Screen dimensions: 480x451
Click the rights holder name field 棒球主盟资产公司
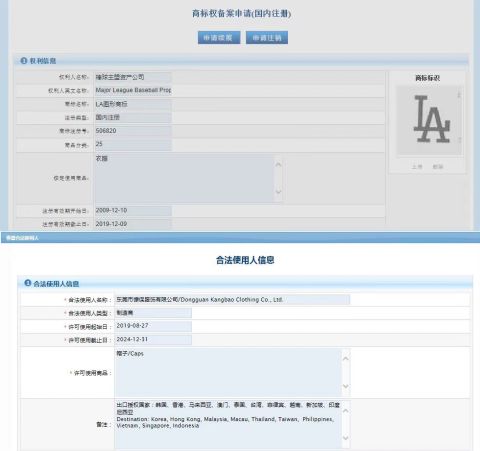(133, 77)
